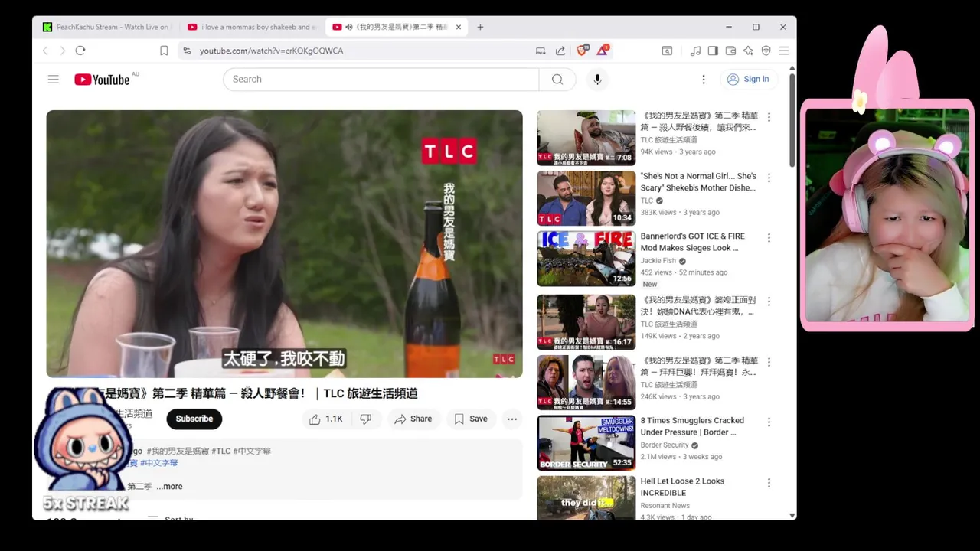Go forward in browser history
Screen dimensions: 980x551
62,51
